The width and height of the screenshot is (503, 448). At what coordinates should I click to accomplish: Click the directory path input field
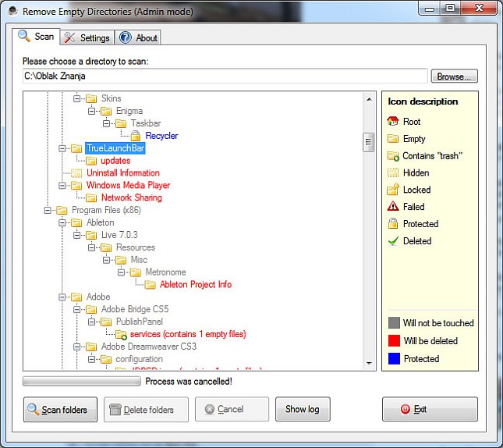click(x=225, y=76)
